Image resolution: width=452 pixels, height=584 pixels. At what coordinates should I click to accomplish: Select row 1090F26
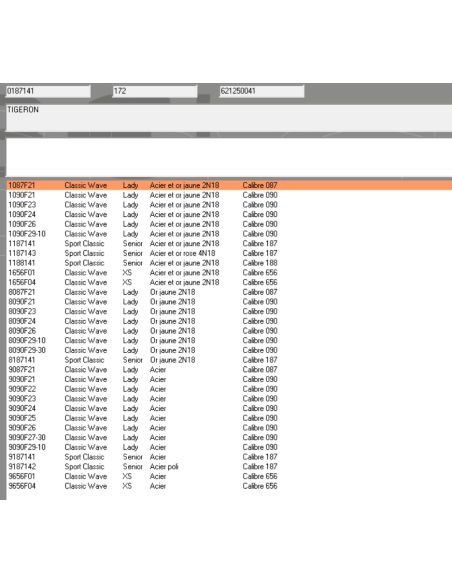[229, 224]
